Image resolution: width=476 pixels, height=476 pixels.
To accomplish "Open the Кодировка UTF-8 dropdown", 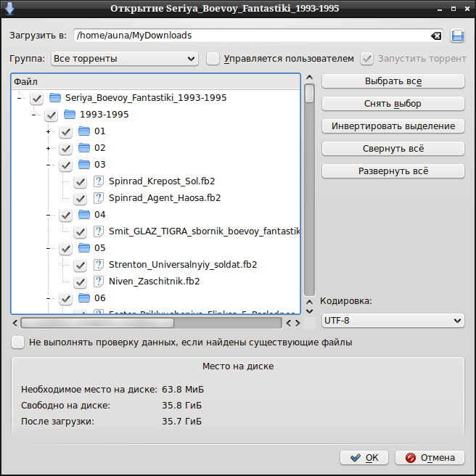I will tap(393, 321).
